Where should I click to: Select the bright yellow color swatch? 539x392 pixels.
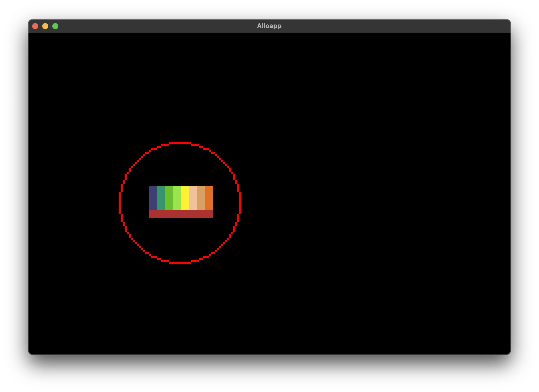[185, 198]
